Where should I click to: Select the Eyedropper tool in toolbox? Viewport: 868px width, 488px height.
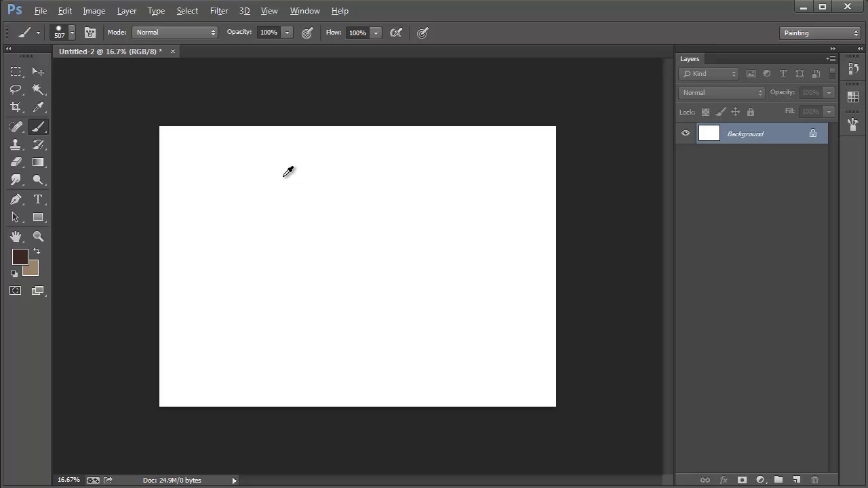click(38, 107)
